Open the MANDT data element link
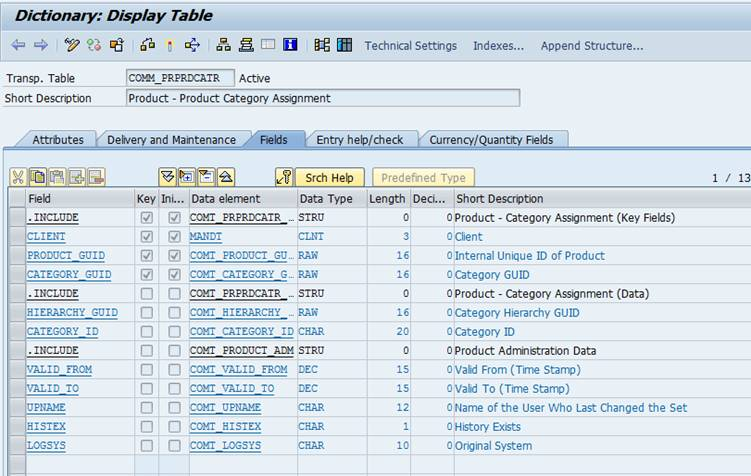The width and height of the screenshot is (751, 476). coord(205,237)
